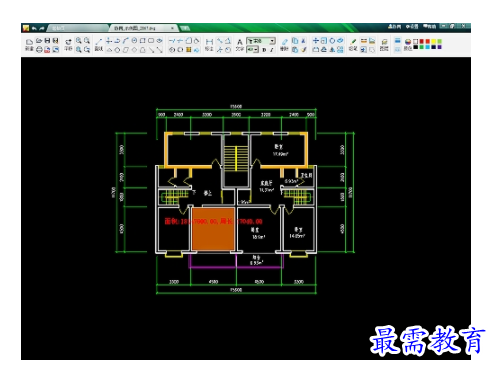Screen dimensions: 494x372
Task: Save drawing with plain floppy disk icon
Action: [x=47, y=41]
